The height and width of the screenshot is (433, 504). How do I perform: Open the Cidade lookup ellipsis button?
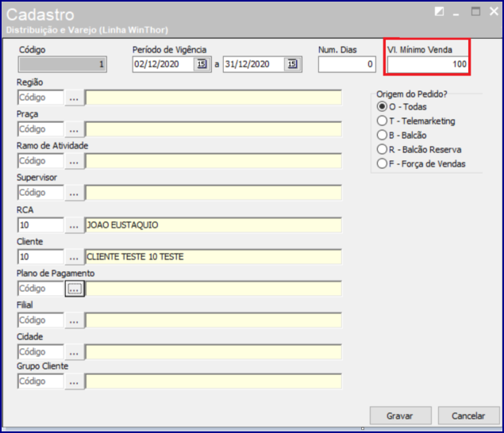tap(75, 352)
